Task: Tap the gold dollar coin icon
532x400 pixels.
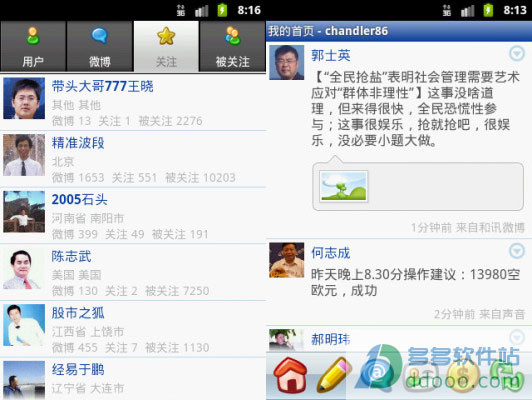Action: (463, 376)
